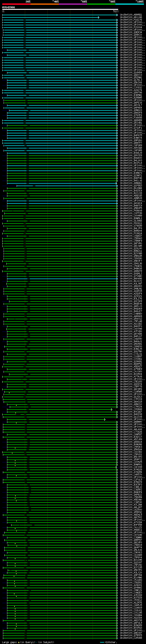Screen dimensions: 146x644
Task: Select label UniRef100_B3RMW1
Action: click(131, 95)
